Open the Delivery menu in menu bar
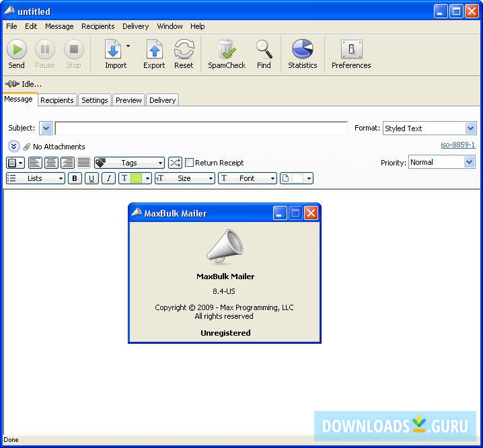Image resolution: width=483 pixels, height=448 pixels. 135,26
